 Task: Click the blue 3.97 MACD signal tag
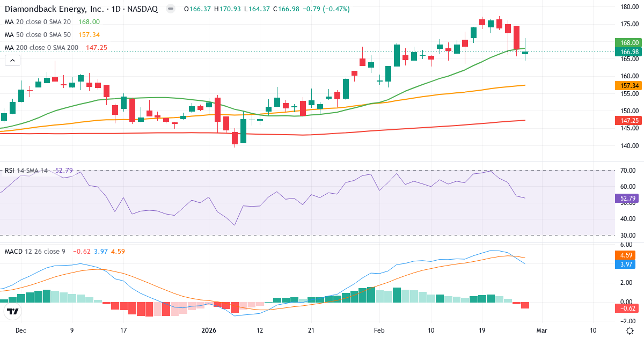[x=625, y=264]
